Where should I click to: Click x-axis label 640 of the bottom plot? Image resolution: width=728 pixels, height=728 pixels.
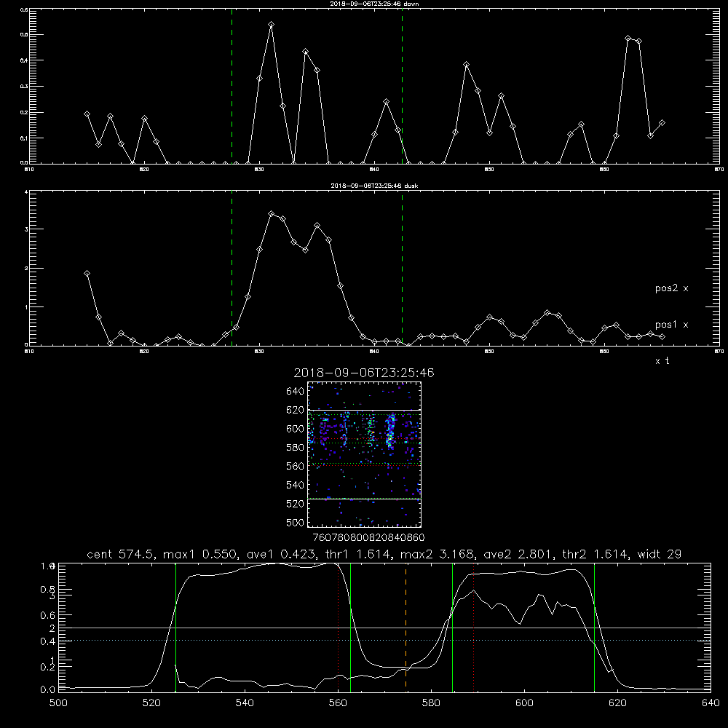[x=711, y=703]
